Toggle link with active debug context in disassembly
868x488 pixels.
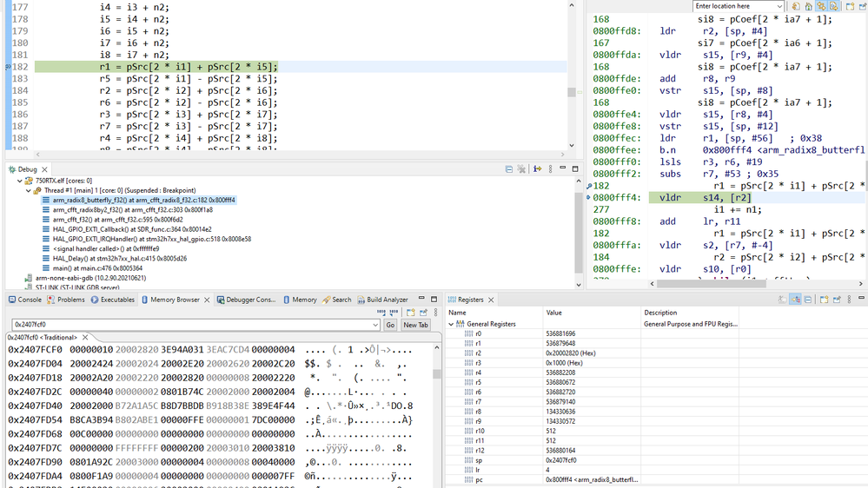tap(821, 6)
